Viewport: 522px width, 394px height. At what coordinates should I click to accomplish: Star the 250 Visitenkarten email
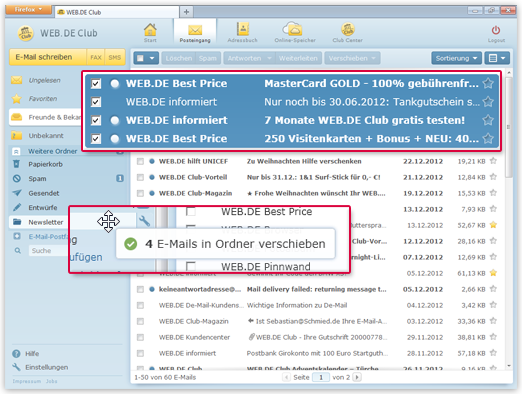[488, 138]
